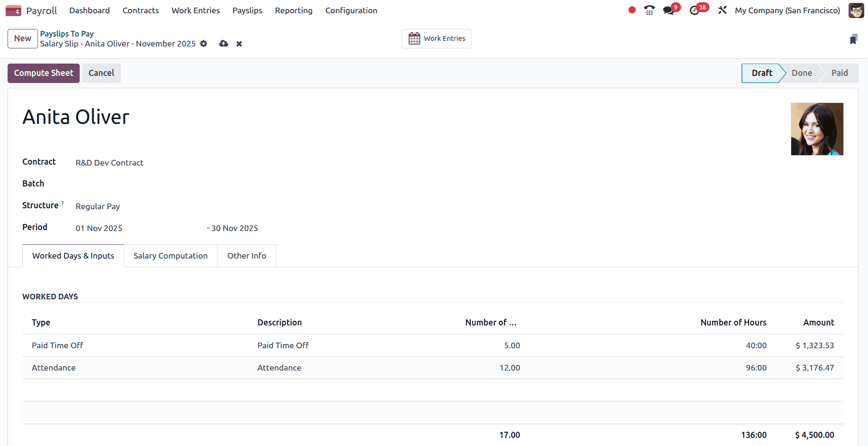Click Anita Oliver's profile photo
The image size is (868, 446).
pos(817,129)
